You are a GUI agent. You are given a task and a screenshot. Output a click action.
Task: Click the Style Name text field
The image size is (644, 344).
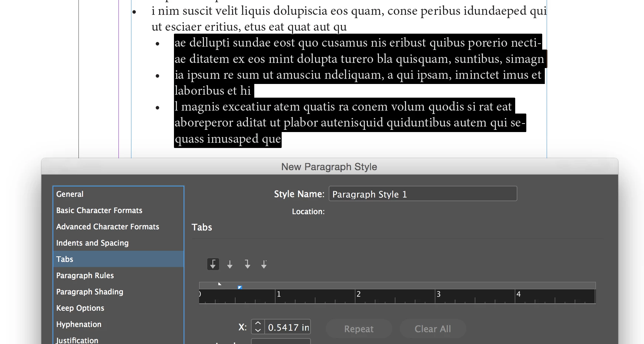tap(423, 194)
